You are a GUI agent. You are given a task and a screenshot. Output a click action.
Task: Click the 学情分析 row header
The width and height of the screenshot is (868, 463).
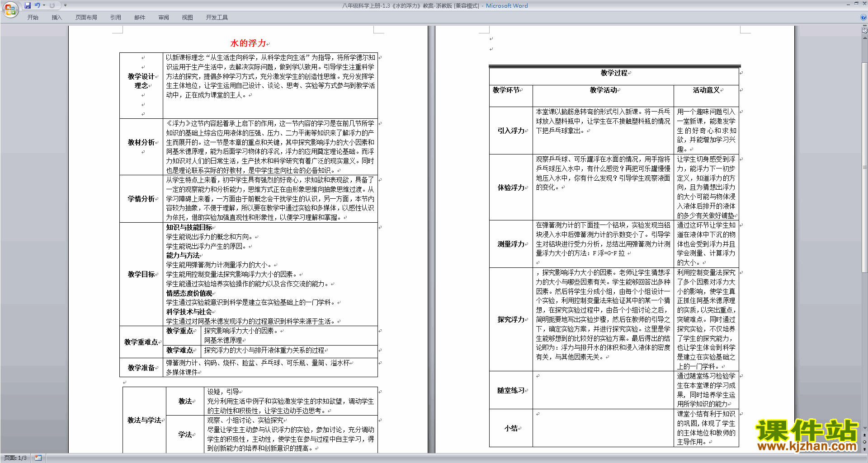pos(141,199)
